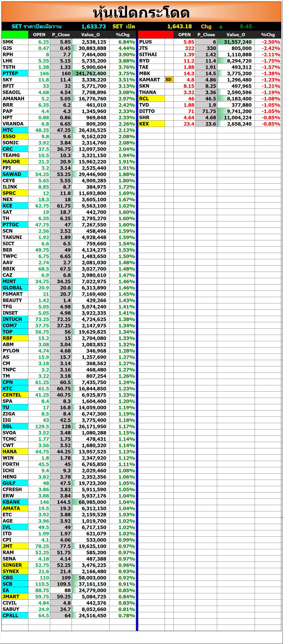Select the CPALL ticker cell
Image resolution: width=283 pixels, height=644 pixels.
point(15,616)
